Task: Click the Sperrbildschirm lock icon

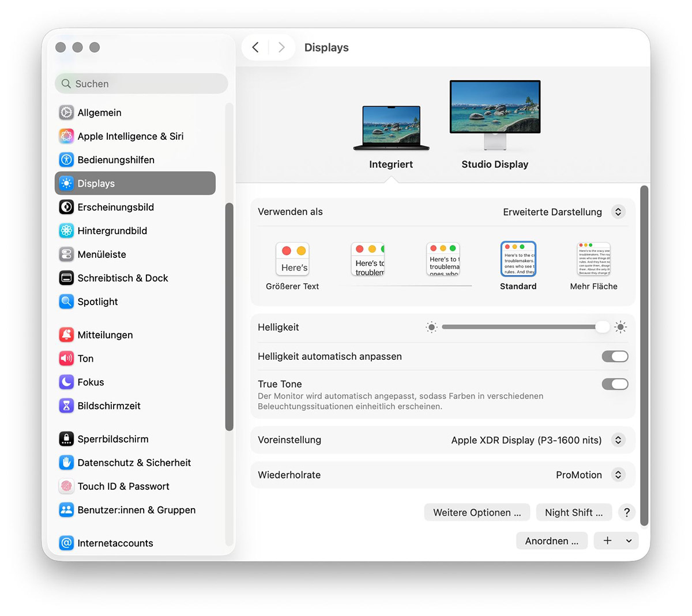Action: point(66,439)
